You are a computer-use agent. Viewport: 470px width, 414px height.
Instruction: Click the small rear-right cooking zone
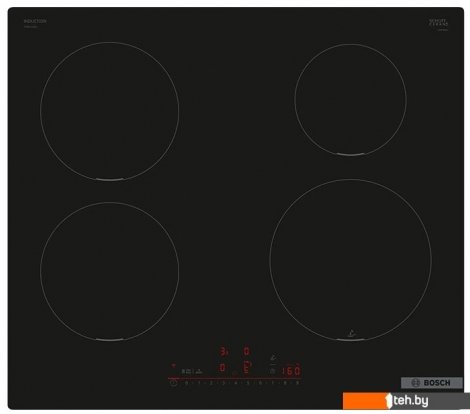[350, 99]
